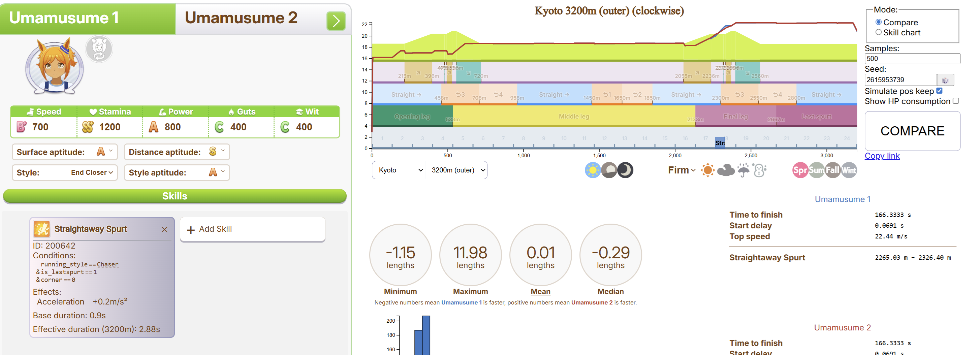The width and height of the screenshot is (980, 355).
Task: Choose Fall season badge
Action: pyautogui.click(x=832, y=170)
